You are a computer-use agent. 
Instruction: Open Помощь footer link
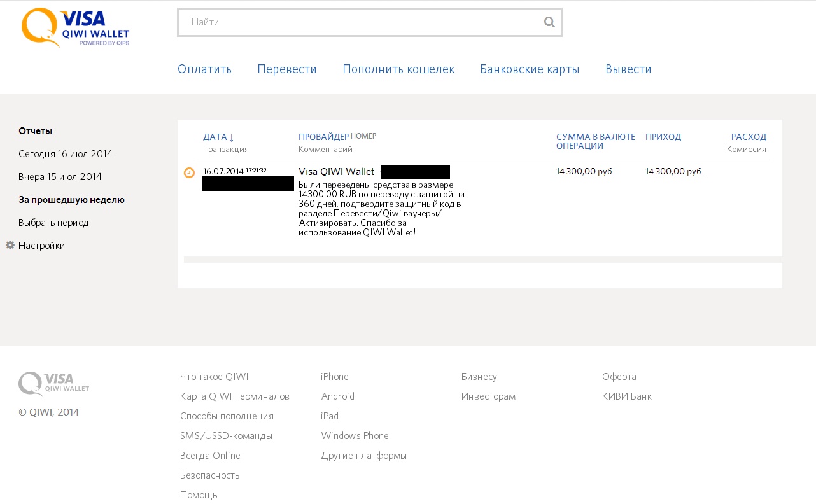click(x=199, y=495)
